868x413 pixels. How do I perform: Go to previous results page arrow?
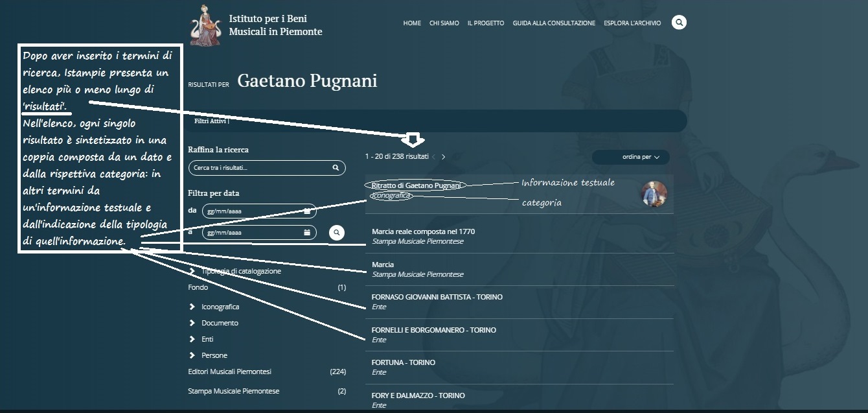click(434, 157)
